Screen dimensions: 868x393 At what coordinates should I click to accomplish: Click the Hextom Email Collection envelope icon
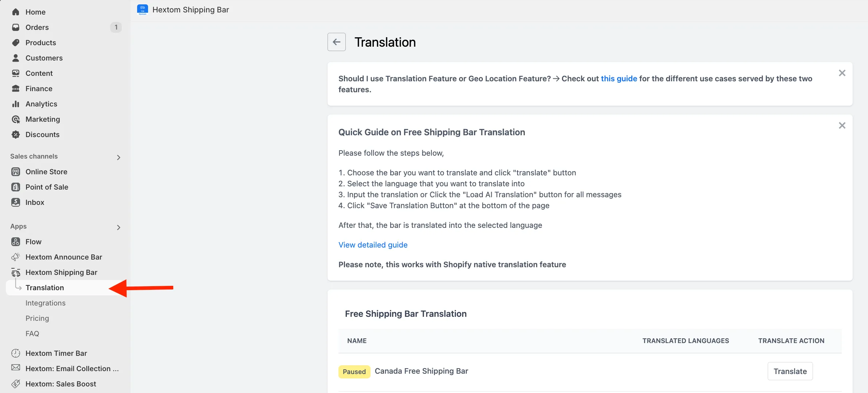pos(16,368)
